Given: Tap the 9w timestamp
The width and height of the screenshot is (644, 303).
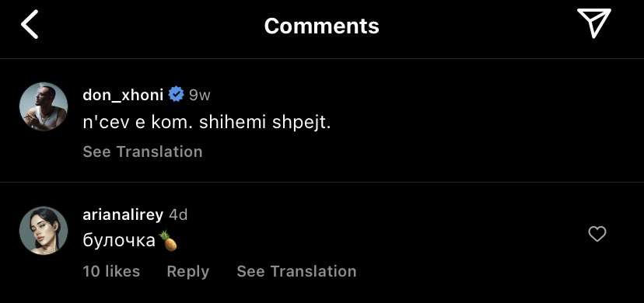Looking at the screenshot, I should [x=200, y=95].
